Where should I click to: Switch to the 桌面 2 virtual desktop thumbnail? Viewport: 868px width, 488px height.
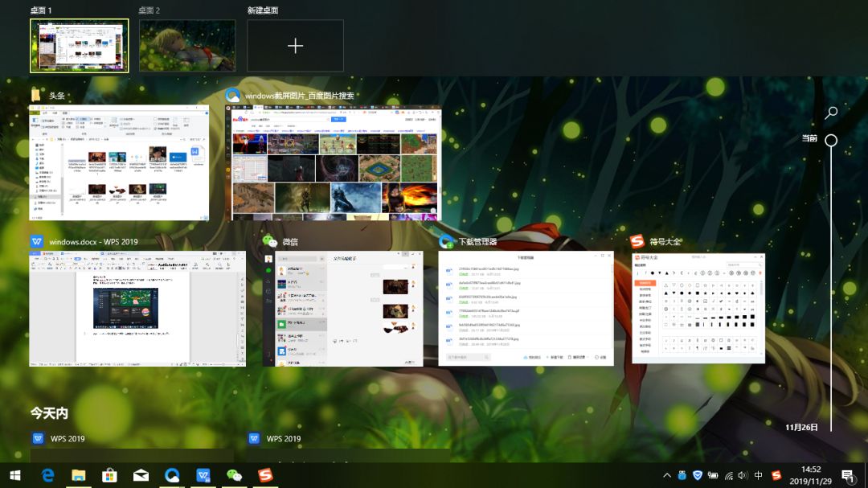tap(187, 45)
